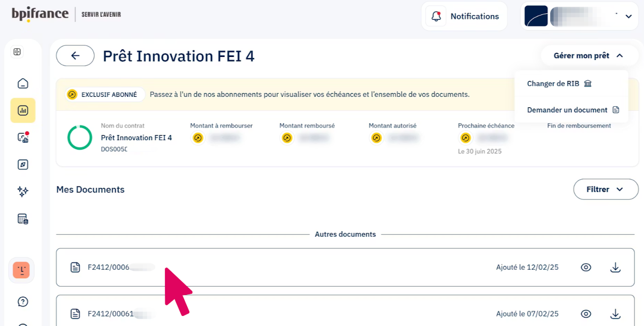Open the Notifications button
The image size is (644, 326).
click(464, 17)
